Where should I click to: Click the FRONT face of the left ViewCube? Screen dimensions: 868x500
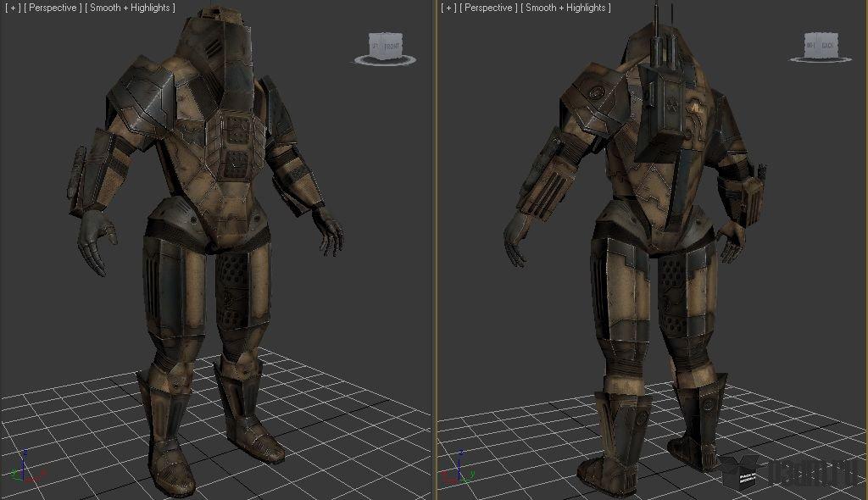391,45
